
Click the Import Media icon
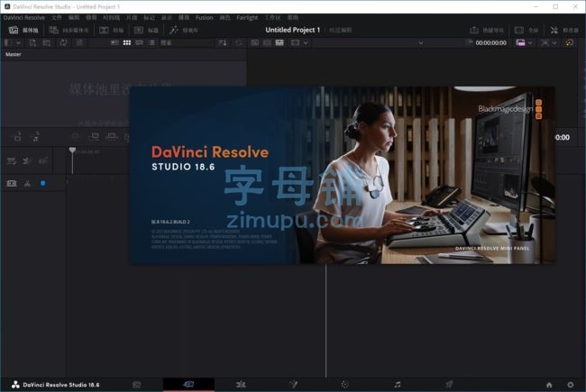click(x=32, y=43)
